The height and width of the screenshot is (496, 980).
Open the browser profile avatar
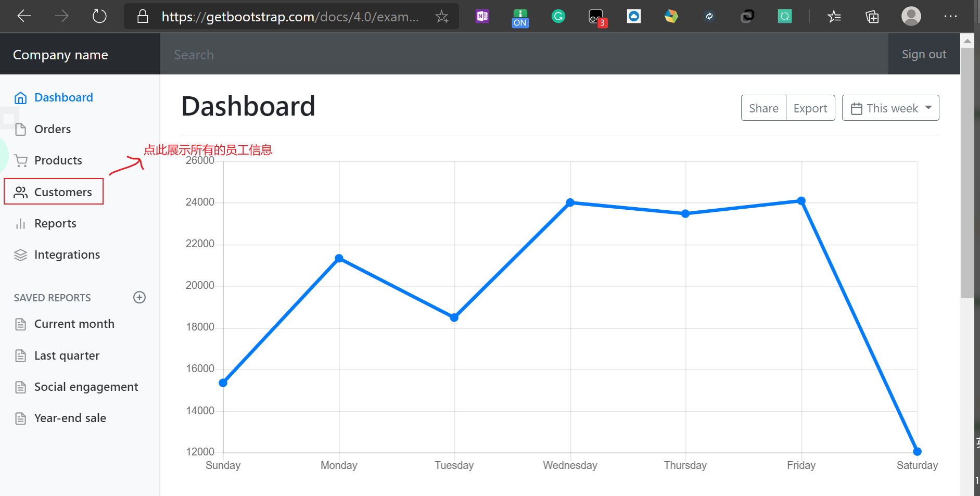pyautogui.click(x=911, y=17)
